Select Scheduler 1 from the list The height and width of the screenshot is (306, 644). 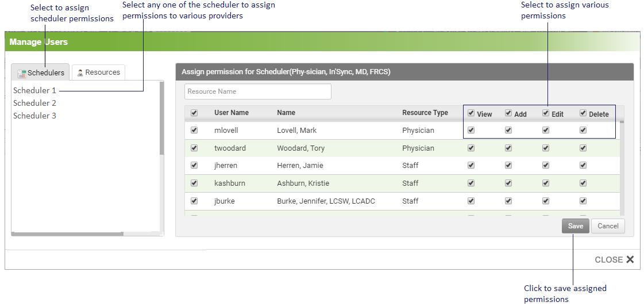tap(35, 90)
